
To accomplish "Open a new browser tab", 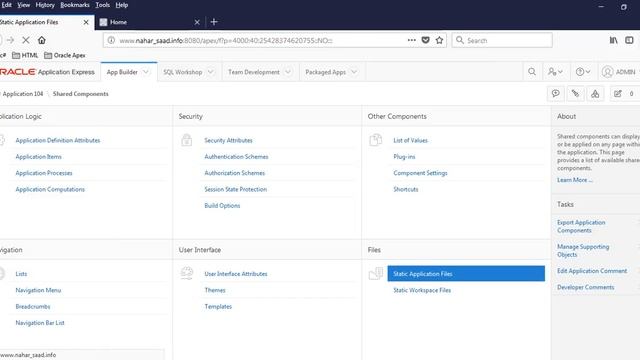I will point(214,22).
